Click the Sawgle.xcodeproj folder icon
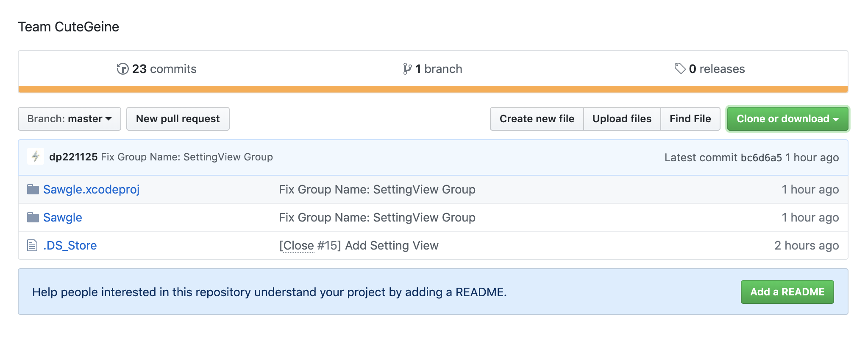The image size is (868, 348). [33, 189]
